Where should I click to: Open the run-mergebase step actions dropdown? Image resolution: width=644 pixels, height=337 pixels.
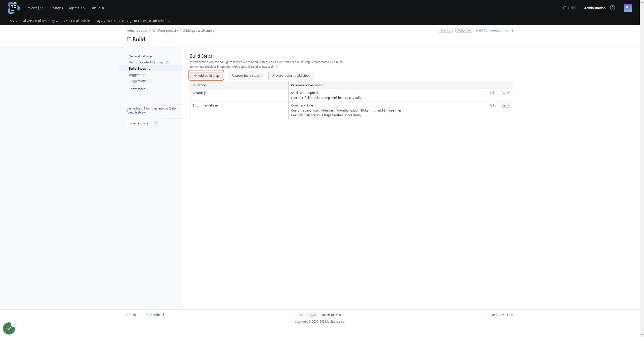[506, 105]
